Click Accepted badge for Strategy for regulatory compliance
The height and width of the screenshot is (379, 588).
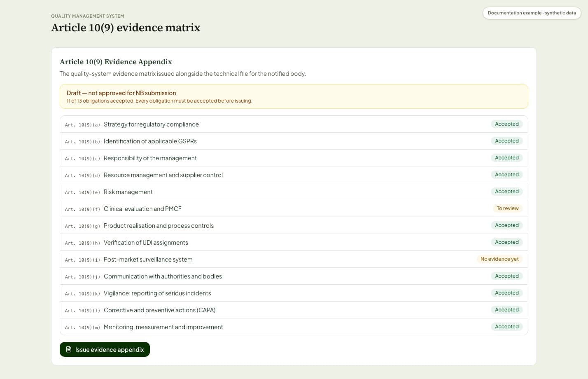(506, 124)
